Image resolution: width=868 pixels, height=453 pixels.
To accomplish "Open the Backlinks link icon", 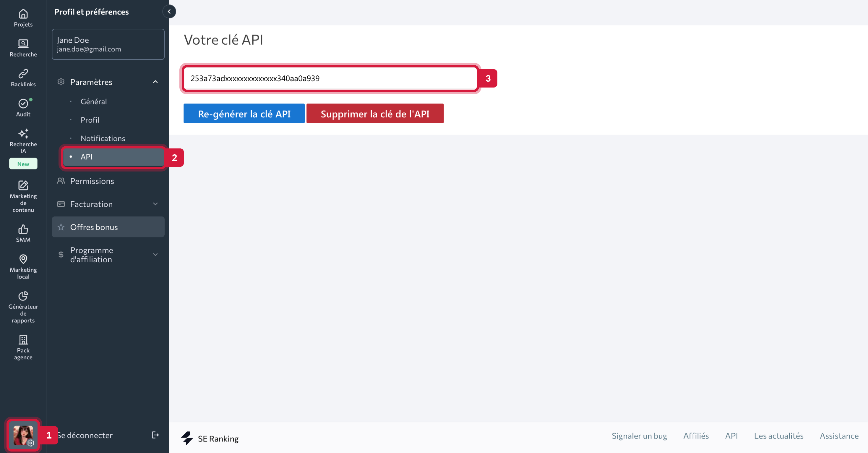I will (x=23, y=73).
